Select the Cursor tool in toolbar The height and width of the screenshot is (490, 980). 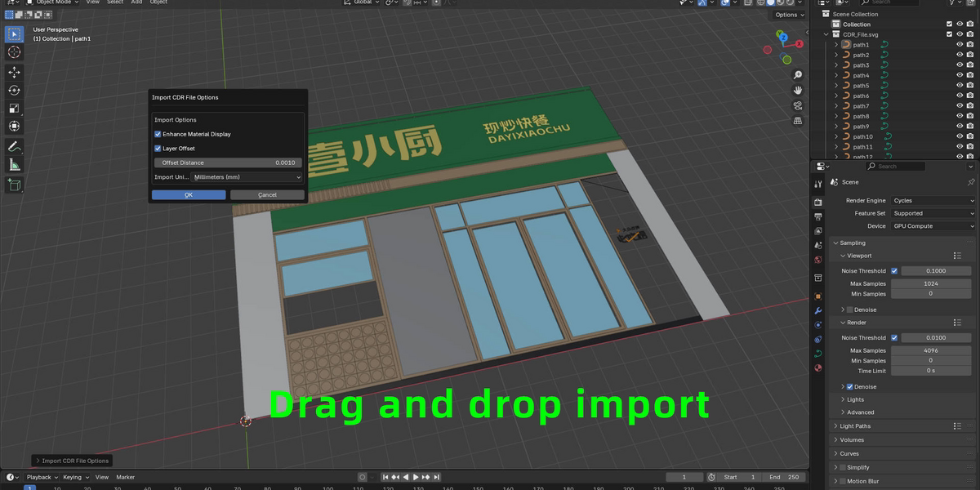tap(14, 52)
